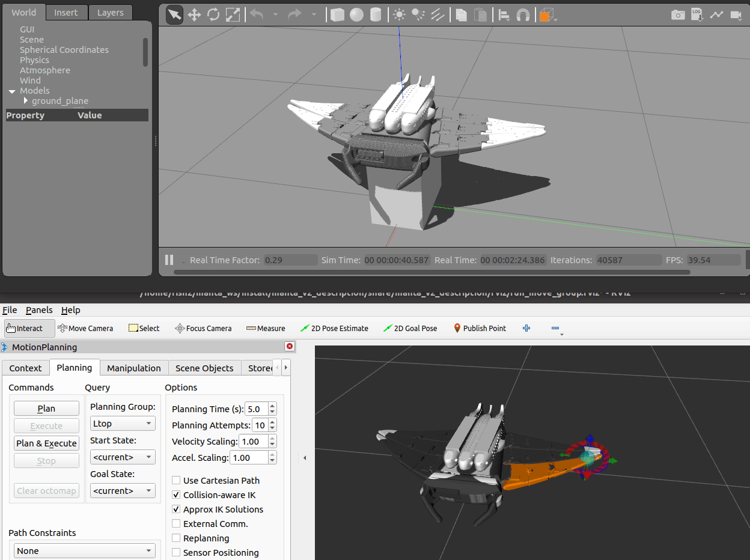750x560 pixels.
Task: Enable the Replanning checkbox
Action: [176, 538]
